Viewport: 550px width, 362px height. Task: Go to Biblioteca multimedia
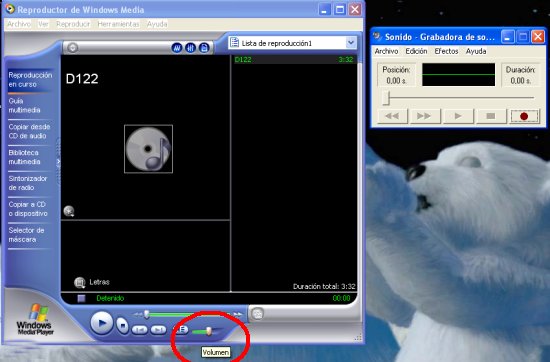coord(25,157)
